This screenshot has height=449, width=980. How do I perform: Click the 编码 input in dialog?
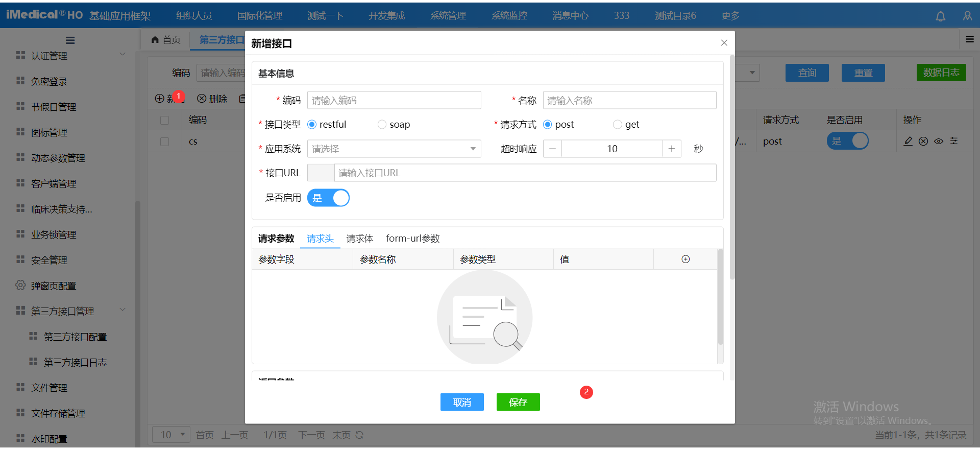(x=394, y=100)
